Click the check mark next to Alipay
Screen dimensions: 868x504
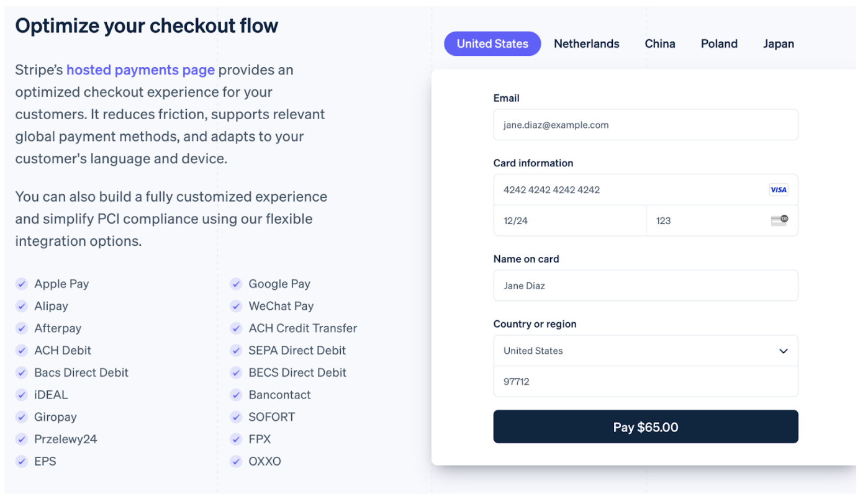click(x=22, y=306)
